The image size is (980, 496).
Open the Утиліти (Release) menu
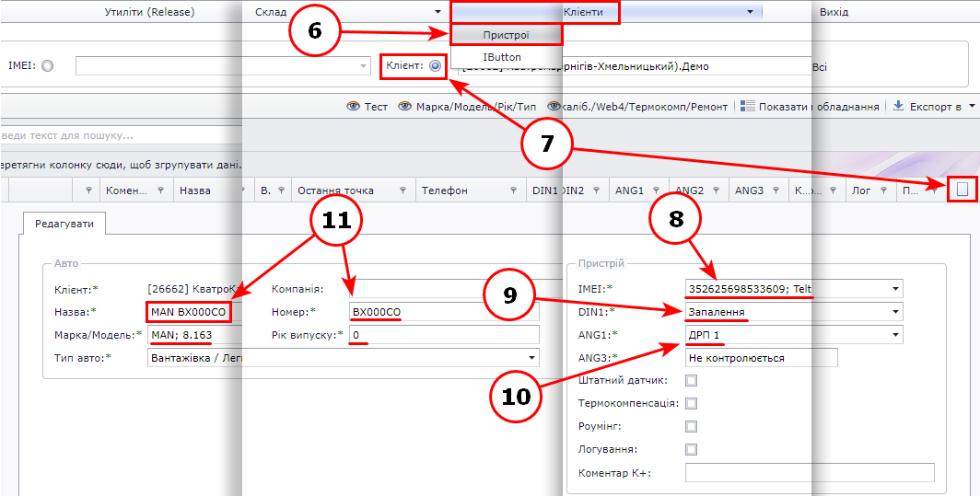tap(149, 13)
